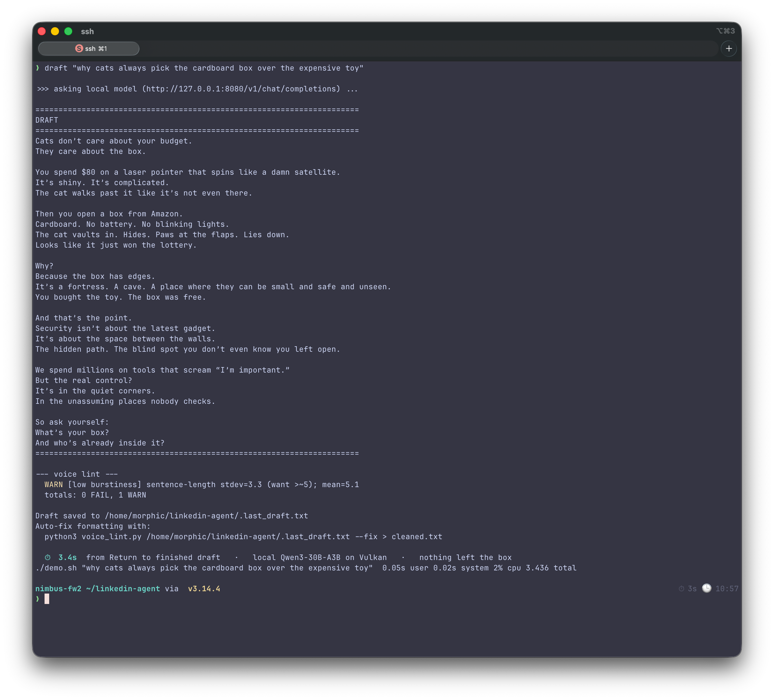Click the line "Looks like it just won the lottery."
Screen dimensions: 774x700
click(116, 245)
